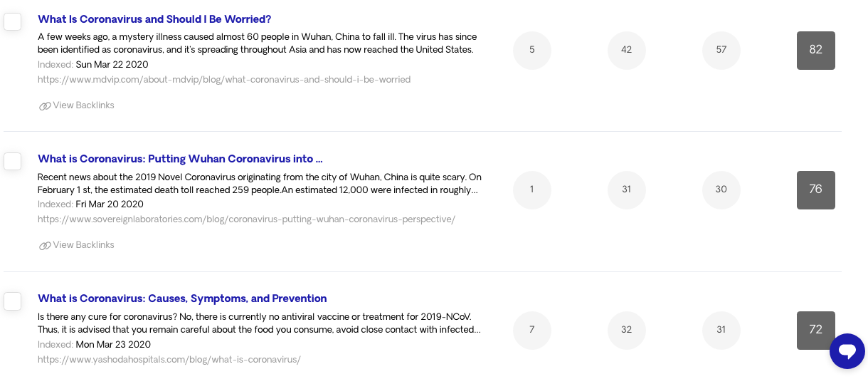Screen dimensions: 868x379
Task: Visit the mdvip.com article URL
Action: (x=224, y=80)
